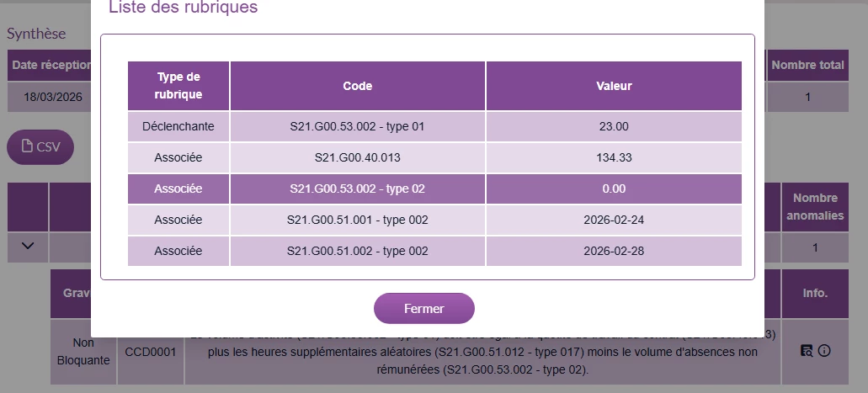The width and height of the screenshot is (868, 393).
Task: Click the CSV export button
Action: (x=40, y=146)
